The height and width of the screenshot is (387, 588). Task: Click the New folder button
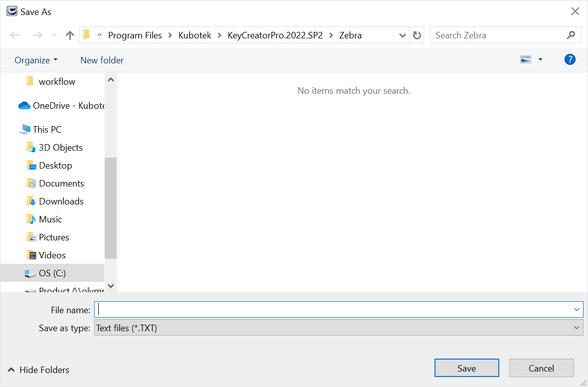tap(102, 60)
